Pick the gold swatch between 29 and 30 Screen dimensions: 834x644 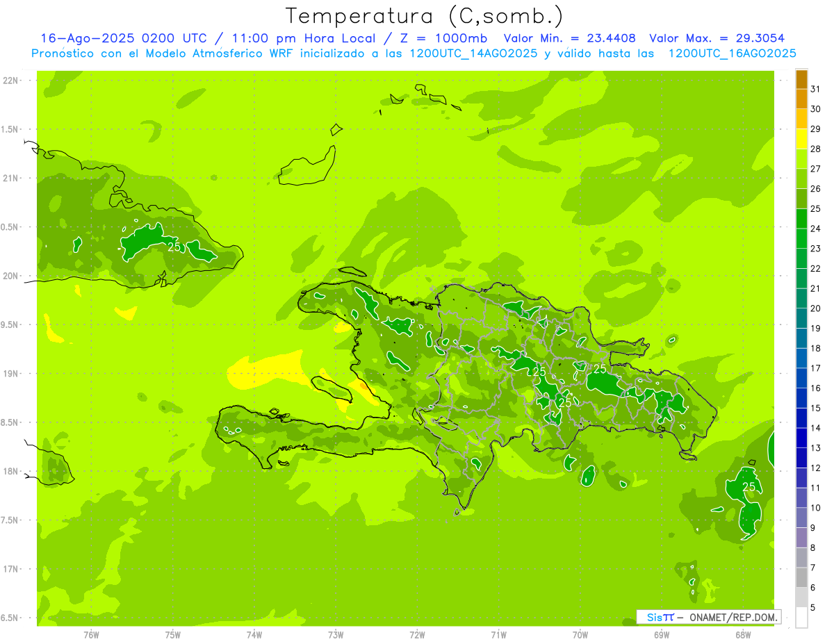[801, 119]
